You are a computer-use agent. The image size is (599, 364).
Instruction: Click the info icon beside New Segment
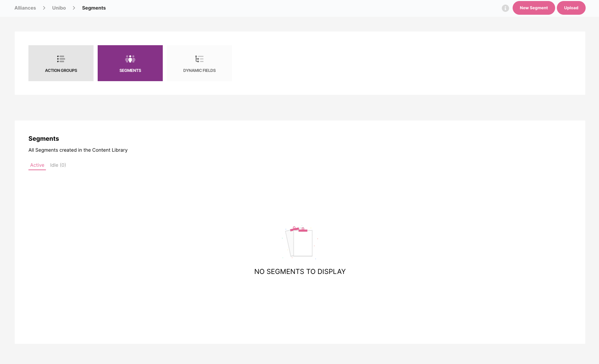505,8
